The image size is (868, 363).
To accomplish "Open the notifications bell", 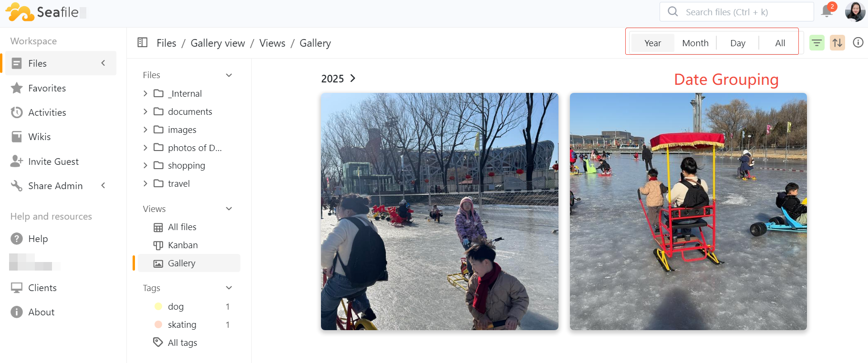I will (827, 11).
